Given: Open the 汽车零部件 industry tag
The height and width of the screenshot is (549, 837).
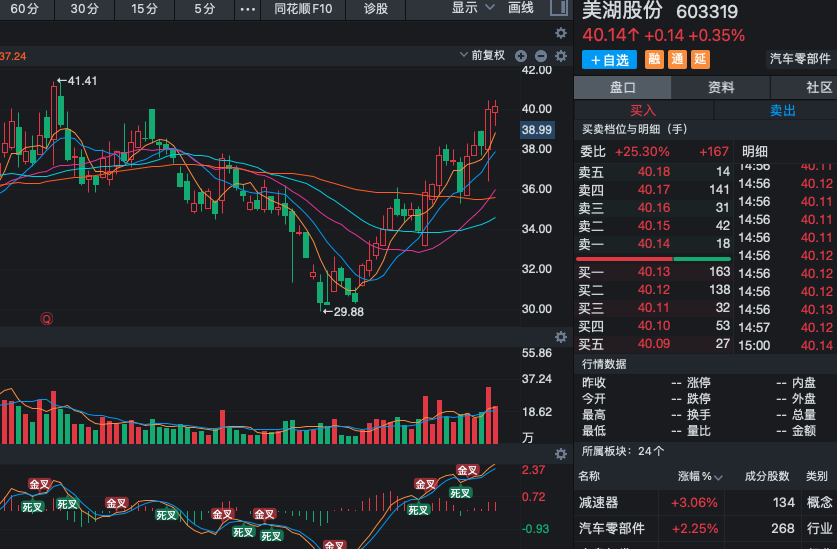Looking at the screenshot, I should pos(800,59).
